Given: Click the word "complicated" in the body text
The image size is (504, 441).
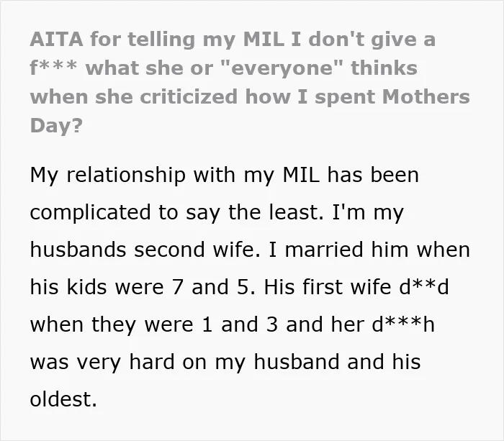Looking at the screenshot, I should click(x=90, y=213).
